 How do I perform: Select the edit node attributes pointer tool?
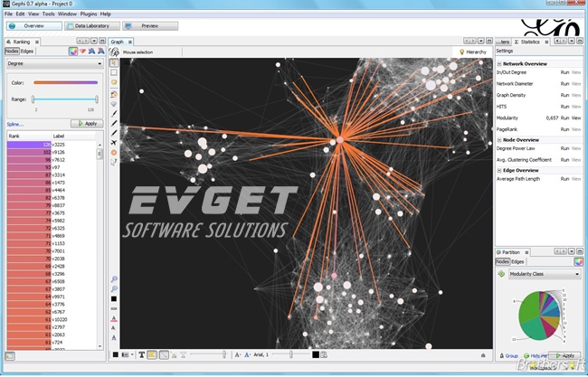point(114,162)
